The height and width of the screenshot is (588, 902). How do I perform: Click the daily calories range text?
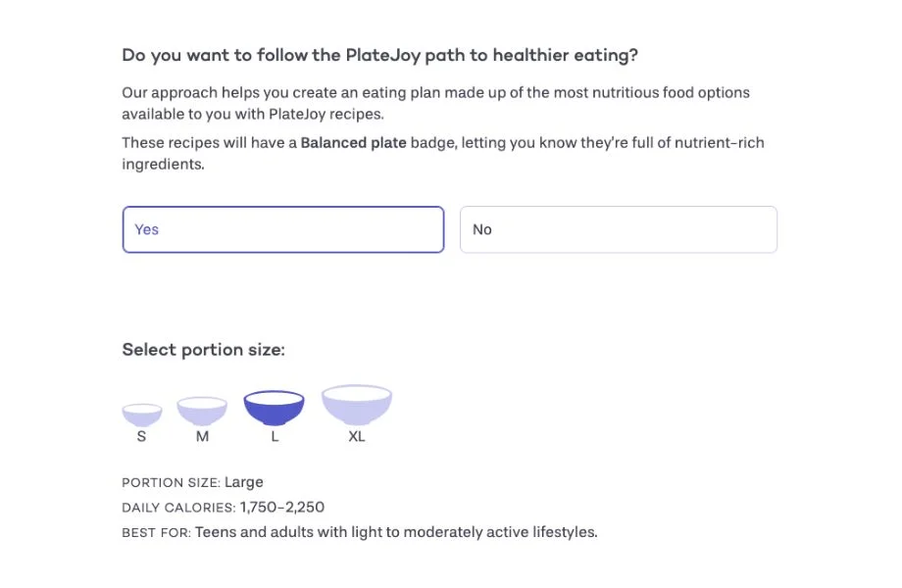pyautogui.click(x=223, y=508)
